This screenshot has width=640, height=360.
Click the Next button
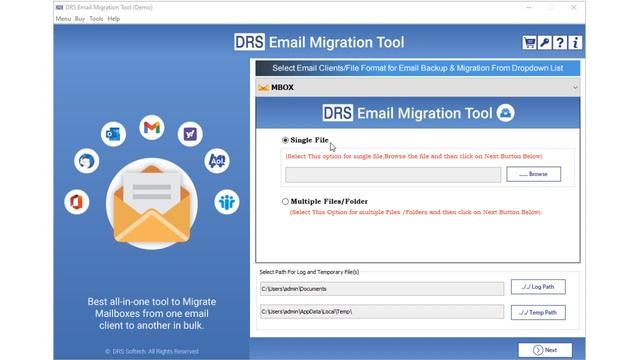pyautogui.click(x=545, y=350)
